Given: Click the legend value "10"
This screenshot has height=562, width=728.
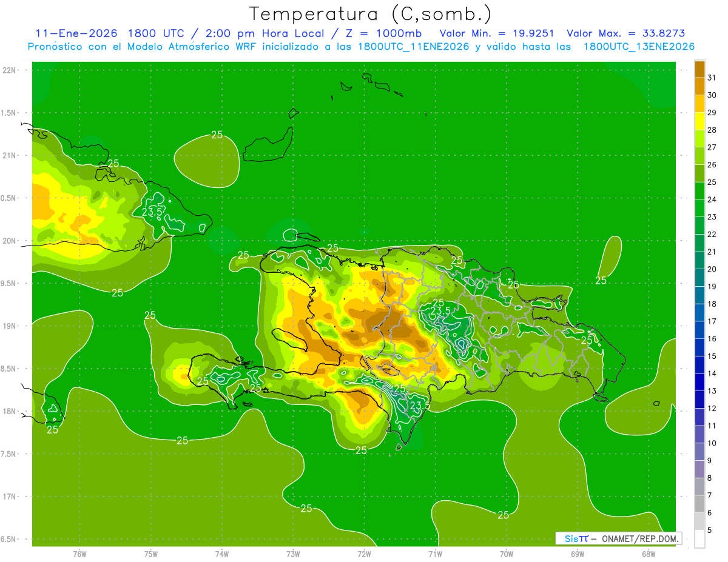Looking at the screenshot, I should (712, 443).
